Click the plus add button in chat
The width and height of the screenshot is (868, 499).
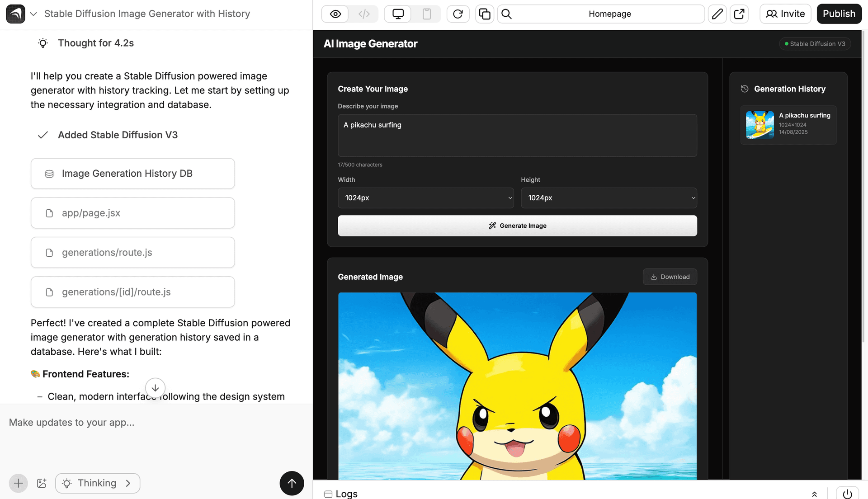pyautogui.click(x=19, y=483)
